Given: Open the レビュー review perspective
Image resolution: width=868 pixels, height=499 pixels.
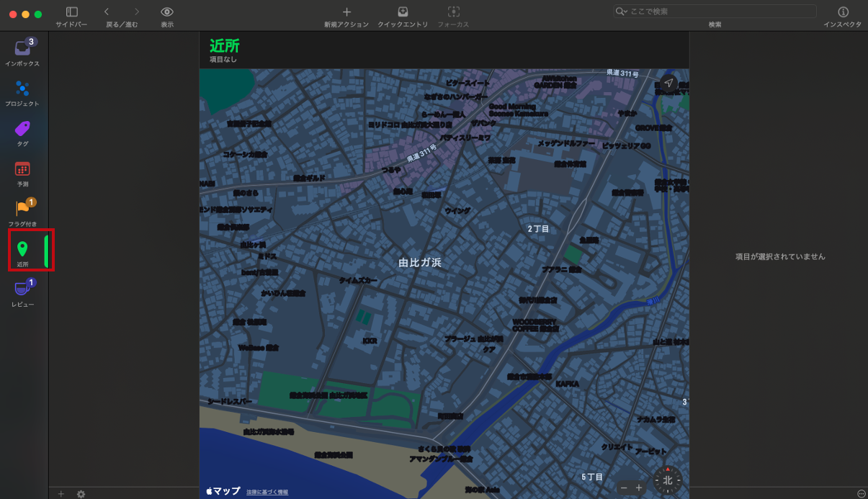Looking at the screenshot, I should coord(22,294).
